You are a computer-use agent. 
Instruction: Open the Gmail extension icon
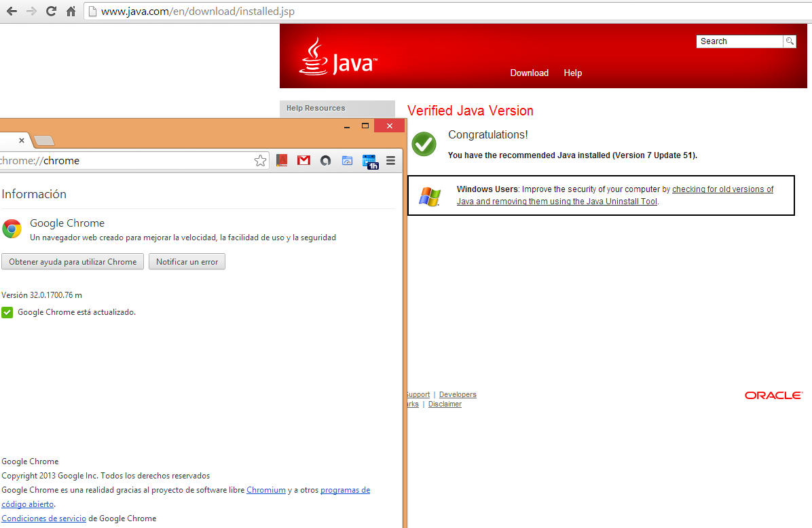click(304, 160)
